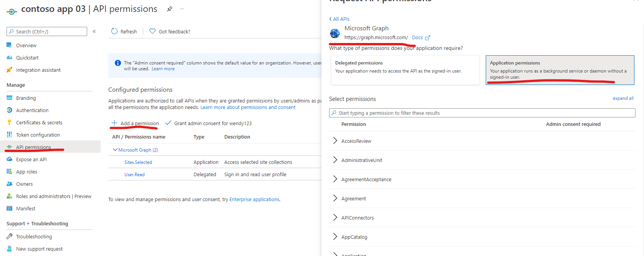This screenshot has height=256, width=644.
Task: Click the checkmark icon for Grant admin consent
Action: click(168, 123)
